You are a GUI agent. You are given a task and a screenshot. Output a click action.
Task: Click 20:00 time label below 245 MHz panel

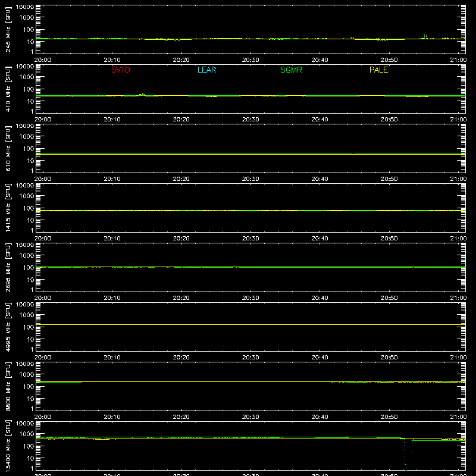(43, 60)
